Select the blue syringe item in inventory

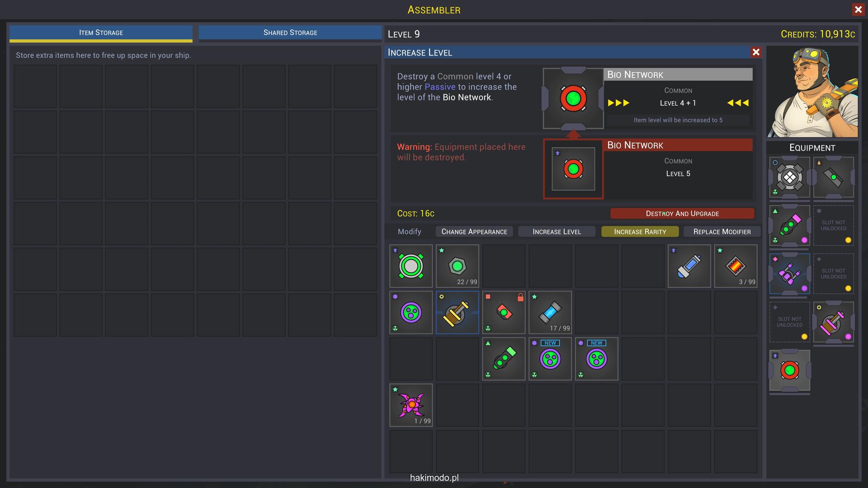[689, 266]
